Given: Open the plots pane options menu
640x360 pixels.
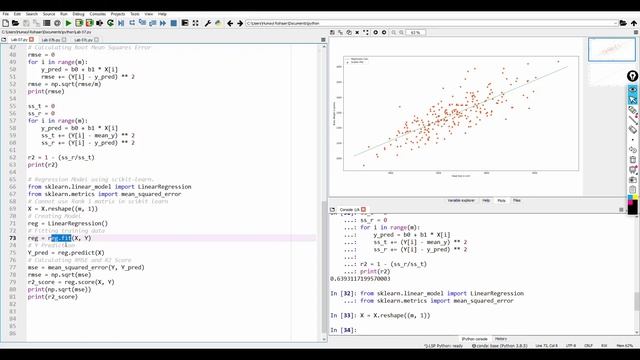Looking at the screenshot, I should pyautogui.click(x=636, y=32).
